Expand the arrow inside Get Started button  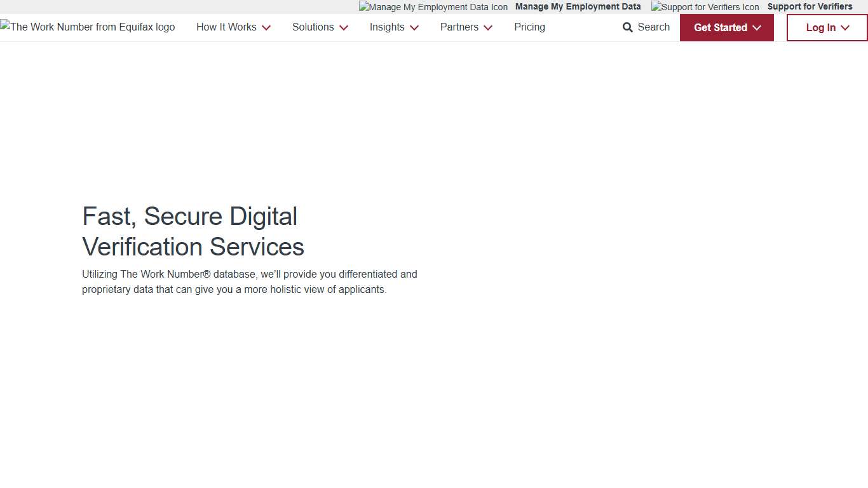(x=757, y=28)
